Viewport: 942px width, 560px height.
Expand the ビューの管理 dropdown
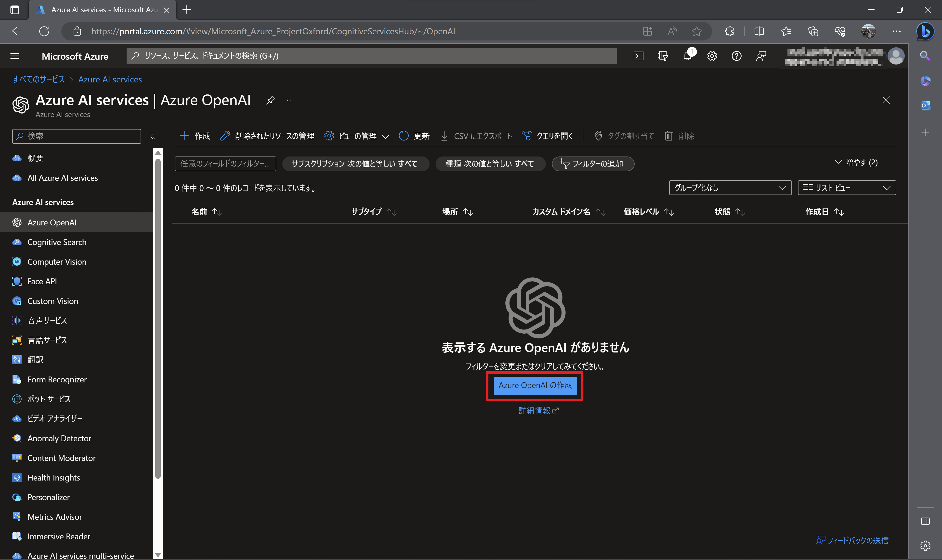click(357, 136)
